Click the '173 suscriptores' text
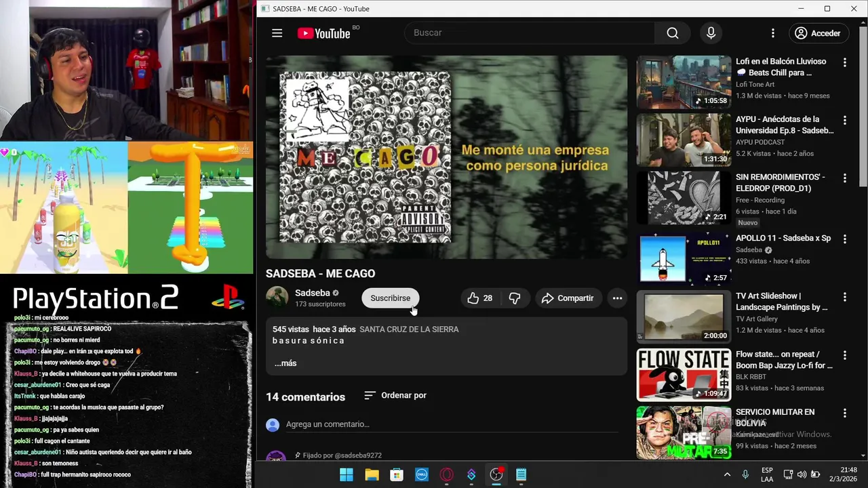This screenshot has width=868, height=488. 320,304
